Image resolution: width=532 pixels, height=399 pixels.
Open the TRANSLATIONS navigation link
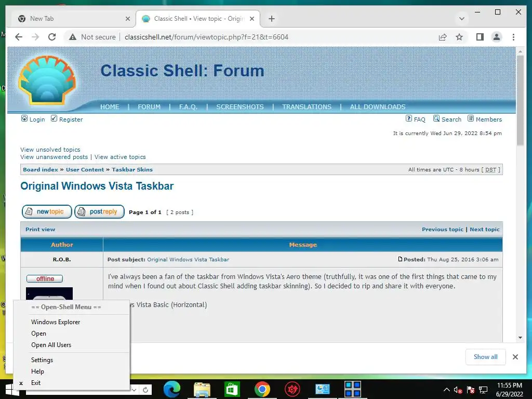[307, 107]
